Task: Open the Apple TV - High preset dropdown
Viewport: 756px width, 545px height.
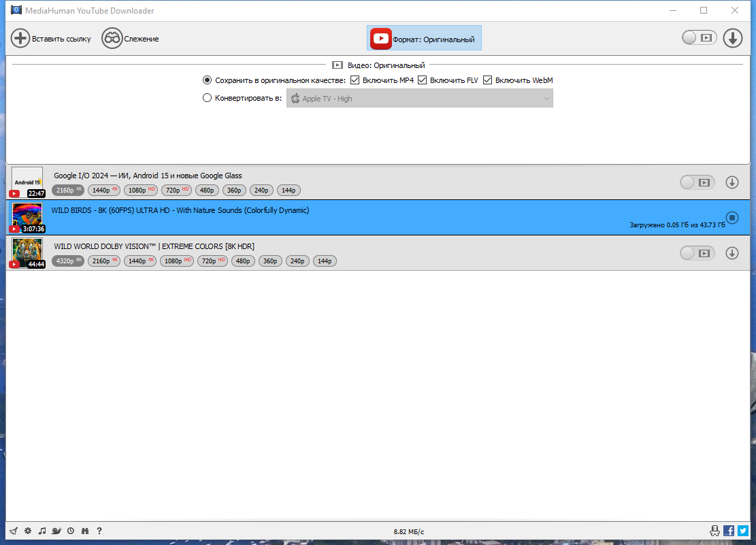Action: coord(419,99)
